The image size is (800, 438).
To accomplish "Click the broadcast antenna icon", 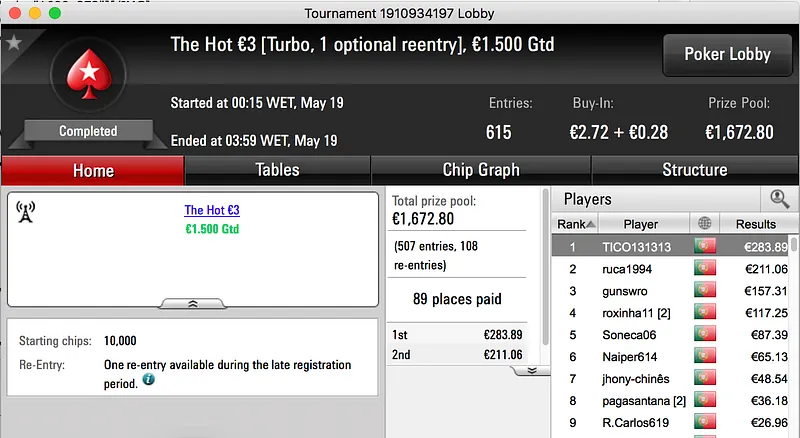I will 26,213.
